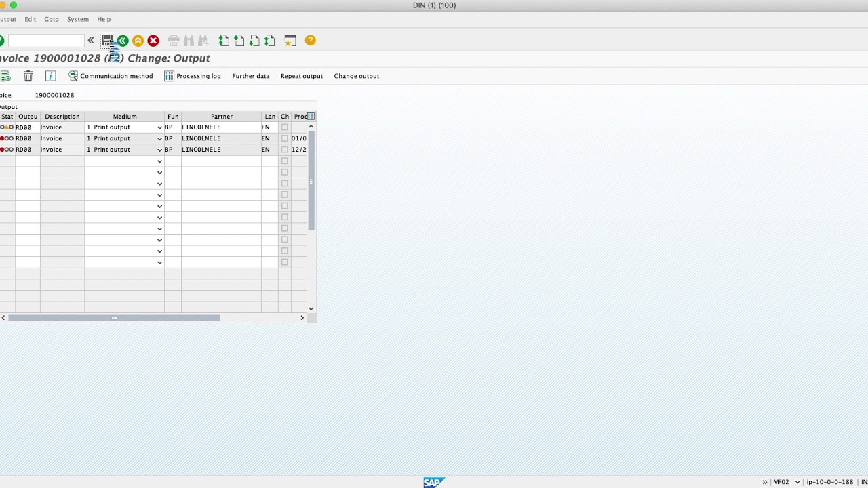Click the Medium column header
Screen dimensions: 868x488
(x=125, y=117)
